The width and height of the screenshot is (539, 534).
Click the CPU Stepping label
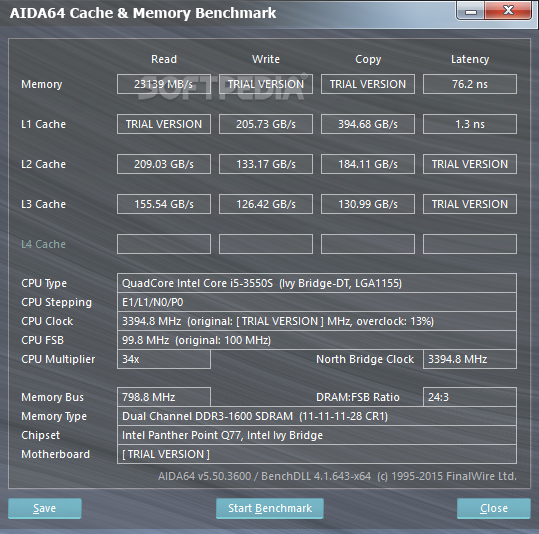(x=56, y=303)
